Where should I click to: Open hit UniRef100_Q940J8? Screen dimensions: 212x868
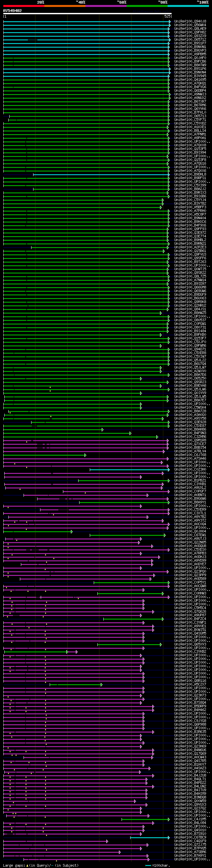coord(190,22)
